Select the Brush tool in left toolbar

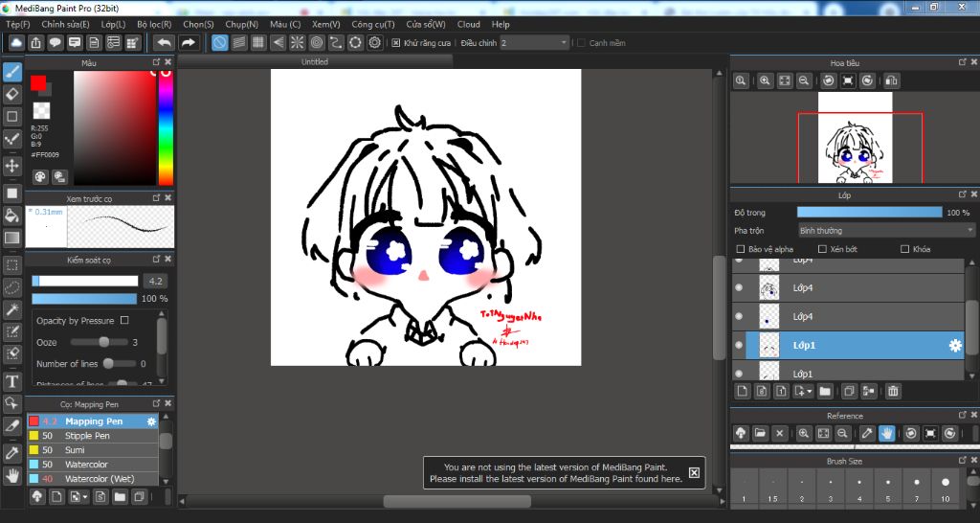pyautogui.click(x=11, y=72)
